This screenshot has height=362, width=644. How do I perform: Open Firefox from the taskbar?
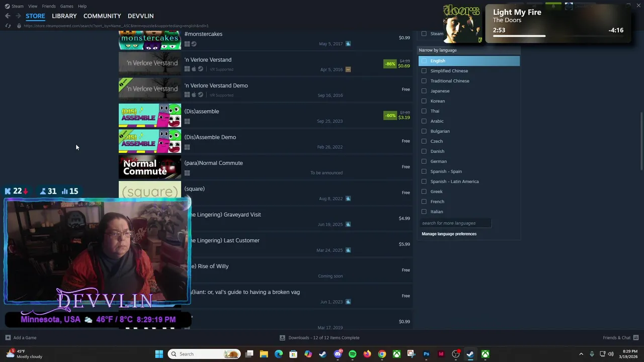(x=367, y=354)
